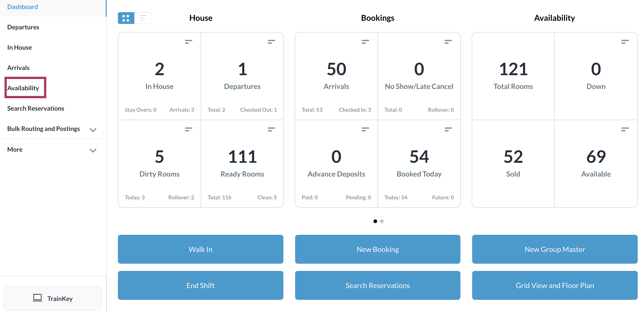Click the Departures card menu icon
The image size is (644, 312).
(271, 42)
